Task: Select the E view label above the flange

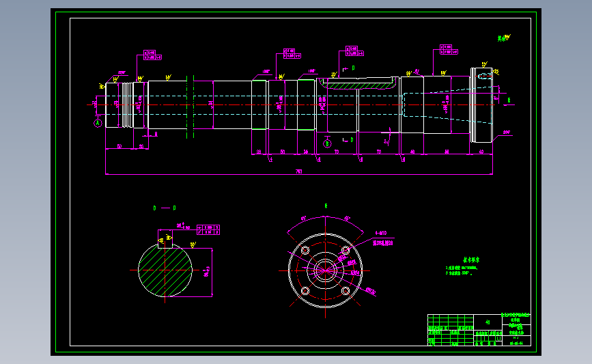Action: click(326, 206)
